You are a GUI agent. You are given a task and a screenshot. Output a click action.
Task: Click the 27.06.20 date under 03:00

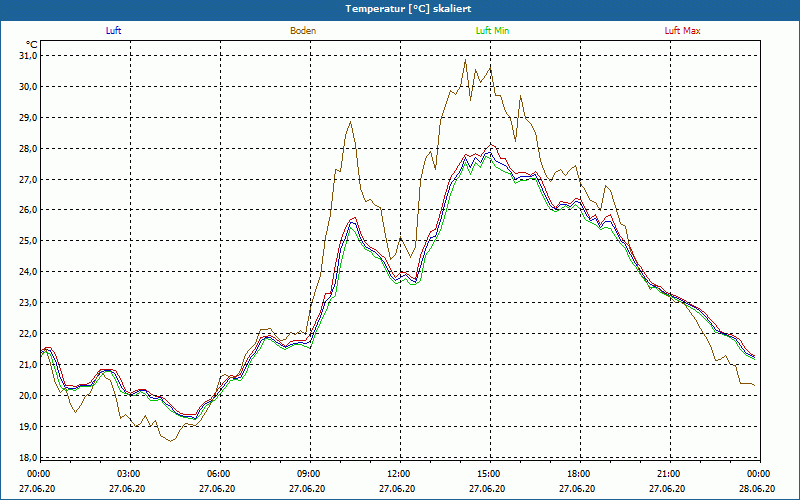click(x=127, y=488)
